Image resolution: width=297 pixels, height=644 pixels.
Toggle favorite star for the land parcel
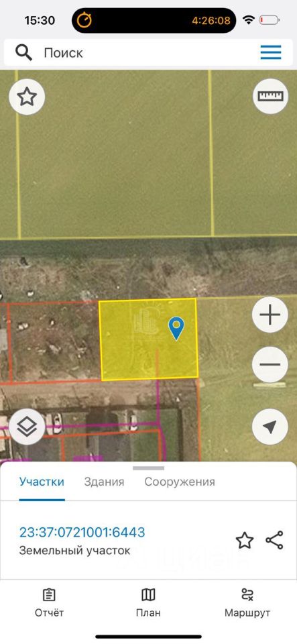click(245, 541)
